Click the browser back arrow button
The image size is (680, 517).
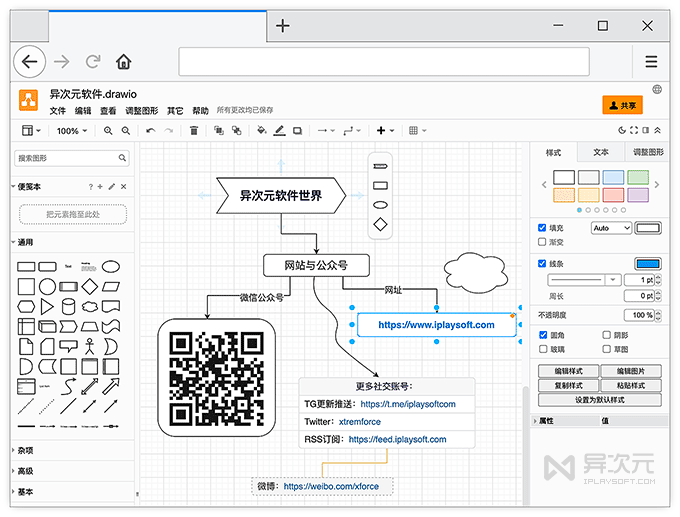pos(29,62)
